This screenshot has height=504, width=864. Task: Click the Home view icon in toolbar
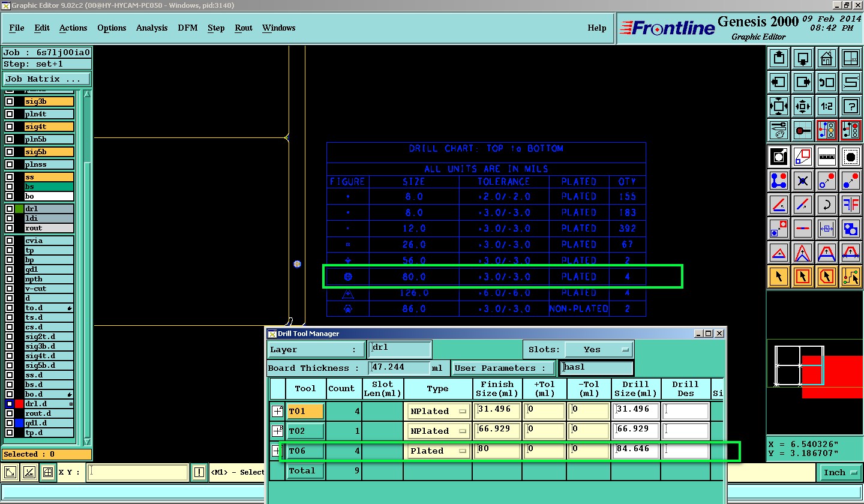pos(827,59)
